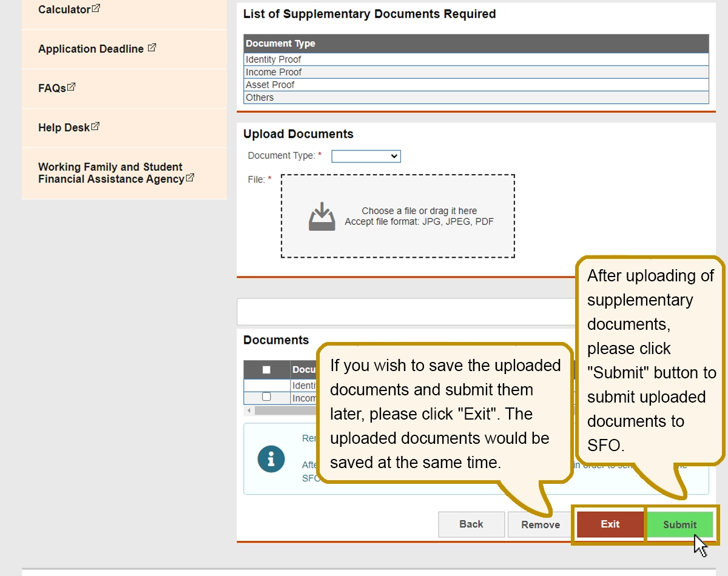Click the "Choose a file or drag it here" text

419,211
